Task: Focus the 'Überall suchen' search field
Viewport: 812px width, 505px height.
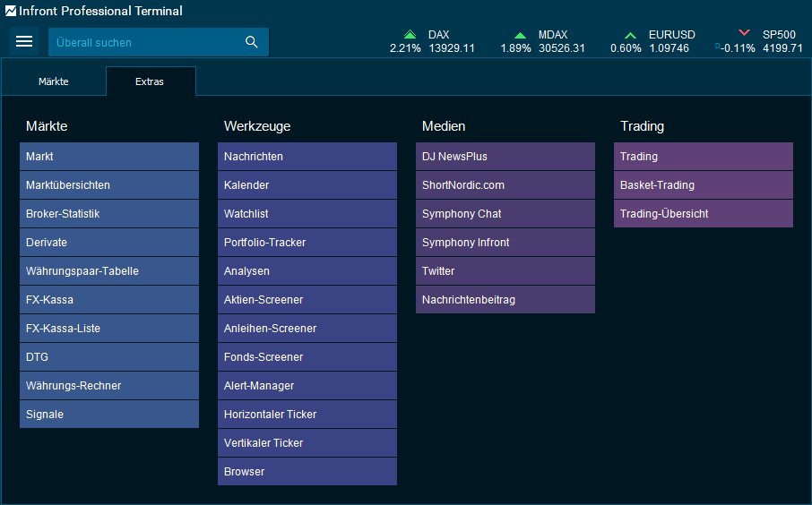Action: [143, 42]
